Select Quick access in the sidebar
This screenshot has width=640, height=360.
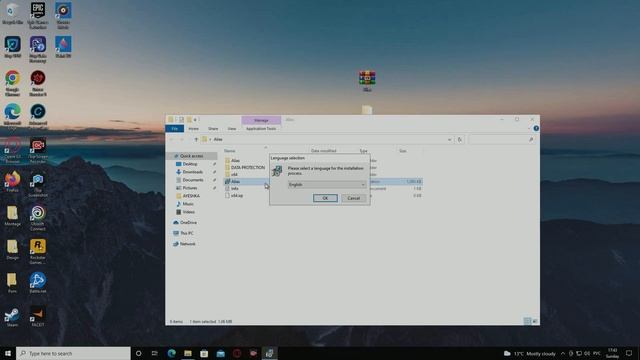(x=191, y=156)
